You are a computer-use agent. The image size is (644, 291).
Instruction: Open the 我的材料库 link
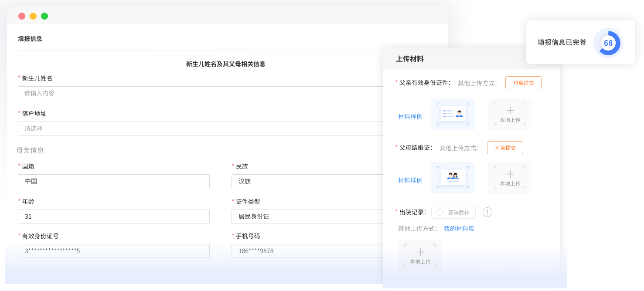point(459,229)
